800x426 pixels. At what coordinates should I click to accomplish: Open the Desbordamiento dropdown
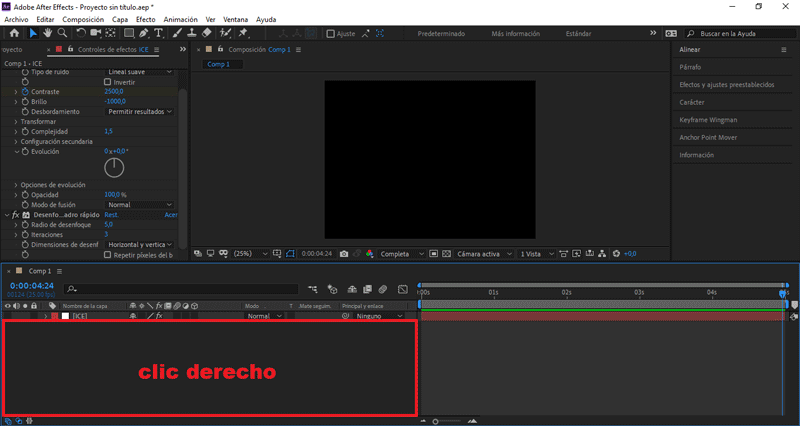[140, 112]
